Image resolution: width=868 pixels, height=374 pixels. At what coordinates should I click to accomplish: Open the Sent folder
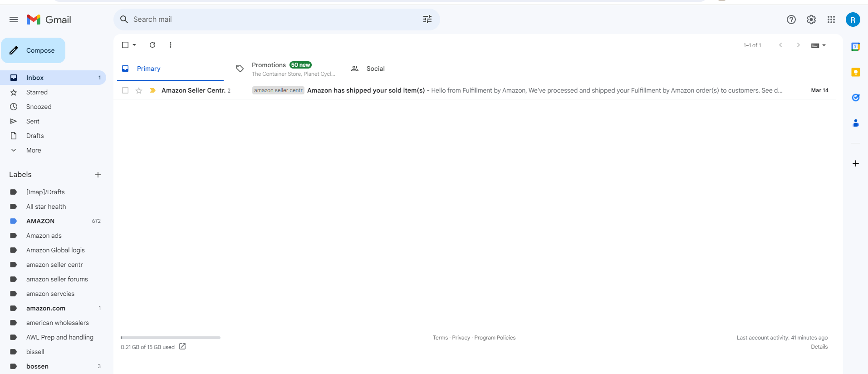[x=53, y=121]
